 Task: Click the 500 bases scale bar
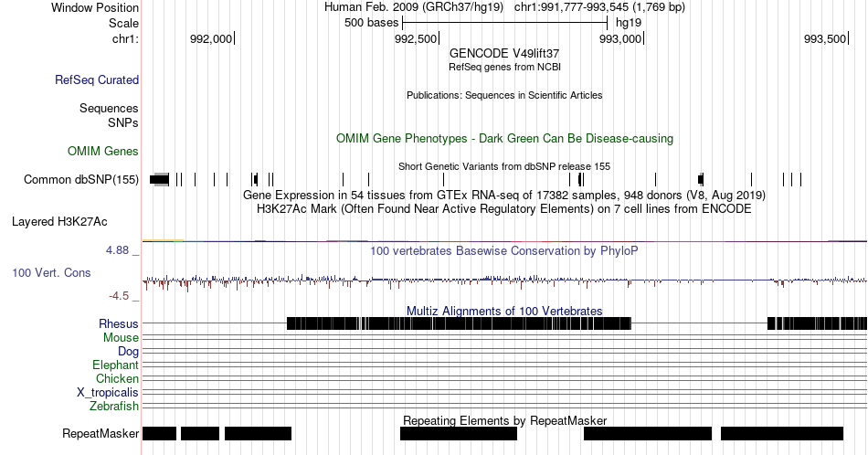(x=505, y=23)
